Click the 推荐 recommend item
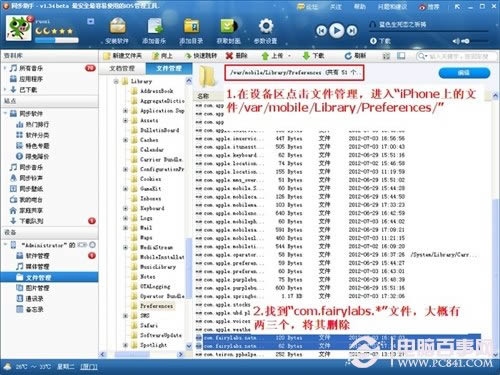500x375 pixels. (429, 7)
